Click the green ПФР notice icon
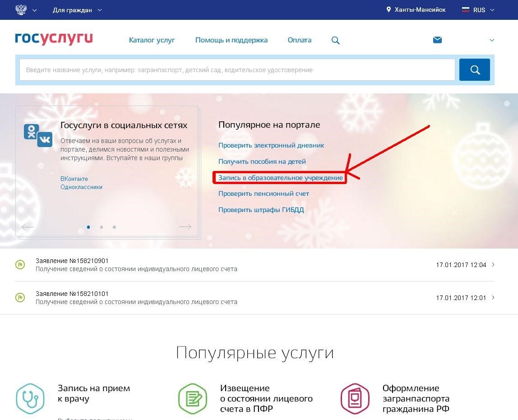The image size is (518, 420). tap(193, 398)
